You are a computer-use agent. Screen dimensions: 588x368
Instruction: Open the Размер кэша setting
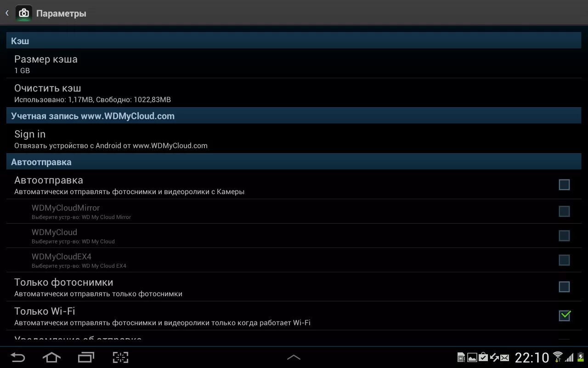pos(294,63)
